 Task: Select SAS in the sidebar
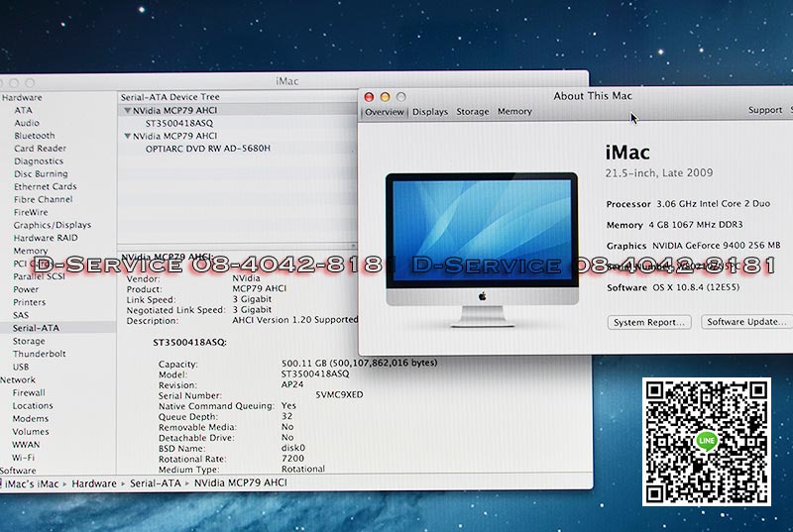pos(21,315)
